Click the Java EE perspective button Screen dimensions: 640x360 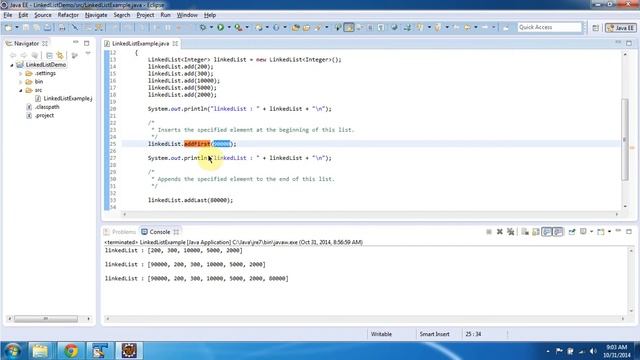coord(621,28)
